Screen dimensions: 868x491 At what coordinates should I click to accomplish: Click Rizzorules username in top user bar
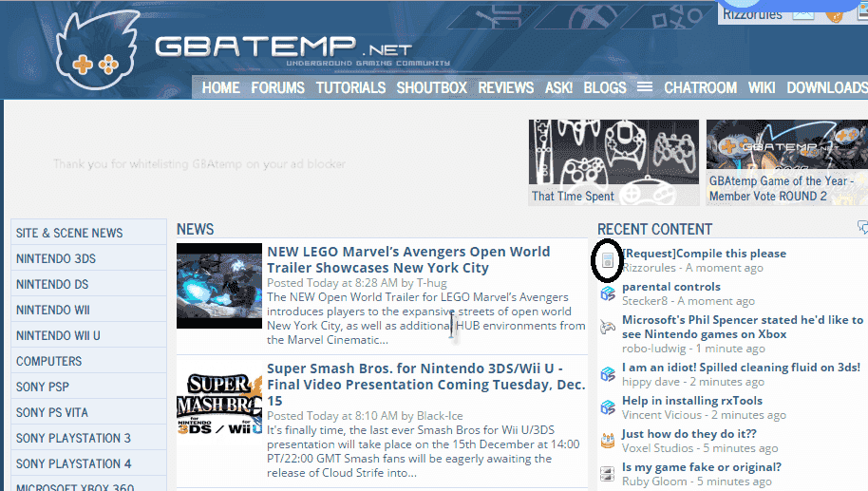click(x=753, y=14)
